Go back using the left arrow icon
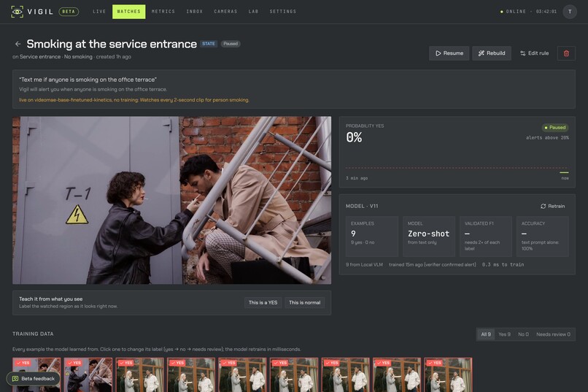The image size is (588, 392). click(x=18, y=44)
